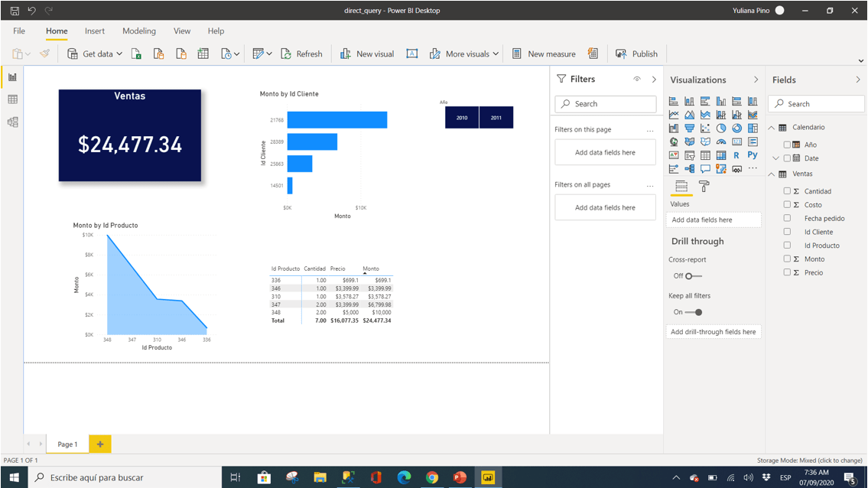Open the More visuals dropdown

pyautogui.click(x=463, y=54)
